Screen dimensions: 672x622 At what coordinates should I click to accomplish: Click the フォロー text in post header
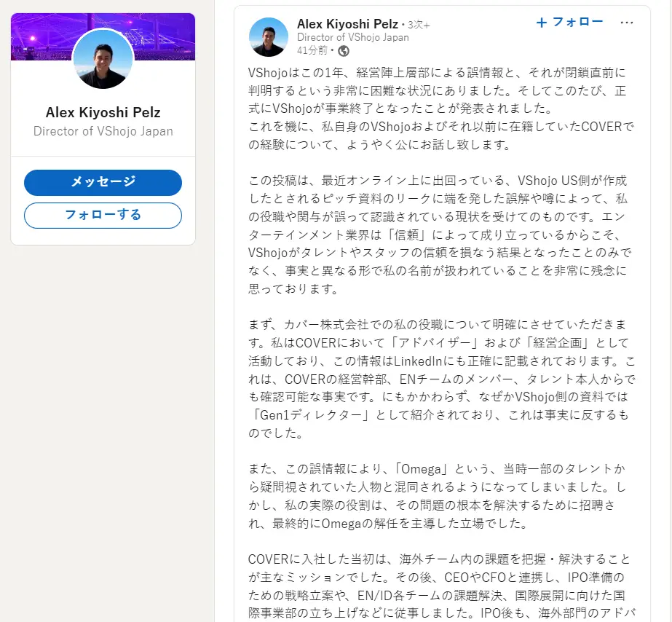pyautogui.click(x=577, y=22)
